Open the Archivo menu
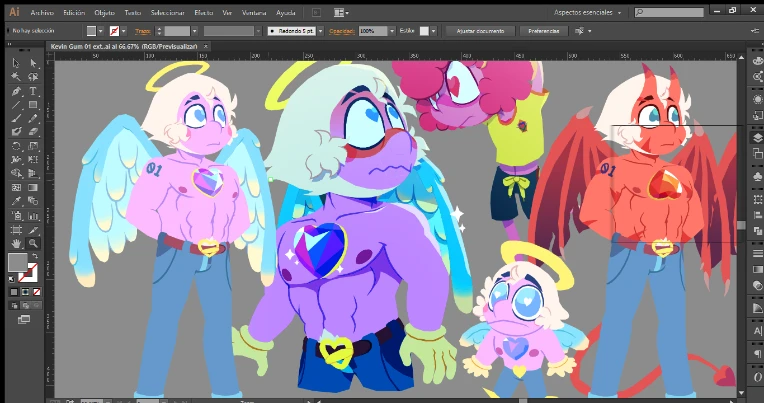Viewport: 764px width, 403px height. (42, 13)
